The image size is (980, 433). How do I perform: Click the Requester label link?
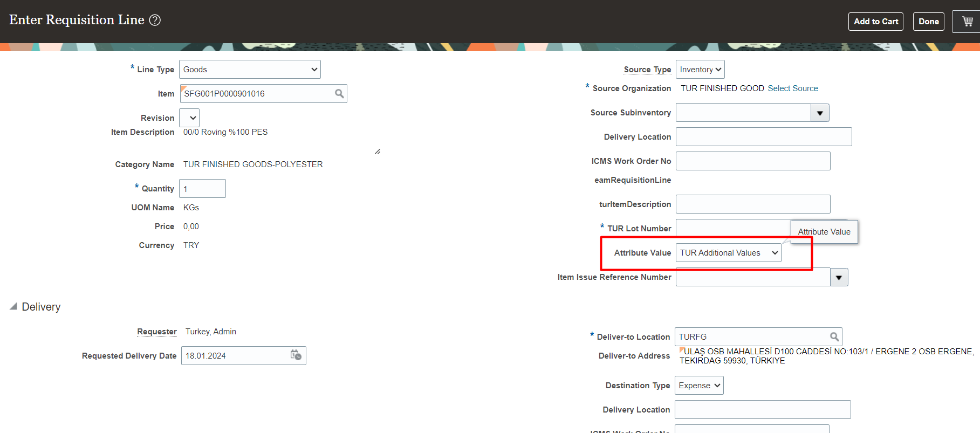[157, 332]
